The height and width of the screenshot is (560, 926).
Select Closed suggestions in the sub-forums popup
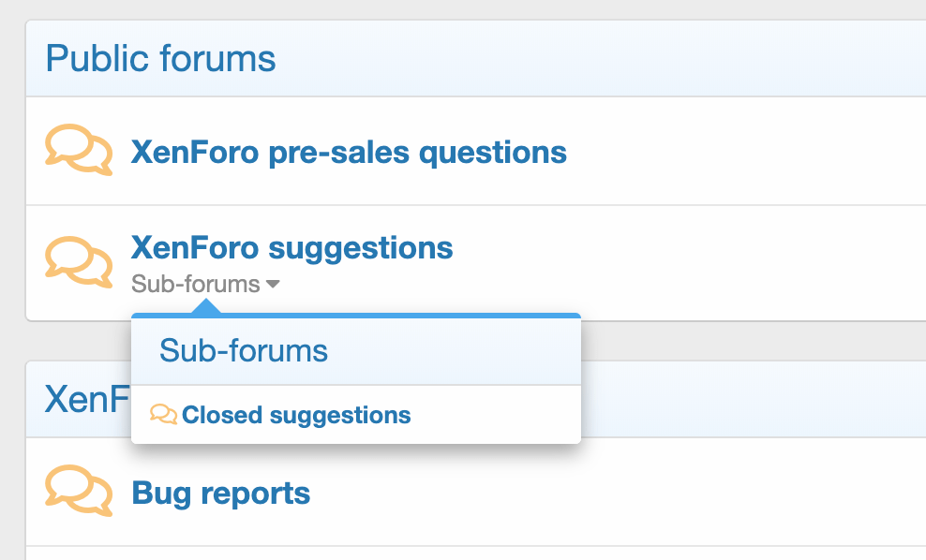pos(296,415)
